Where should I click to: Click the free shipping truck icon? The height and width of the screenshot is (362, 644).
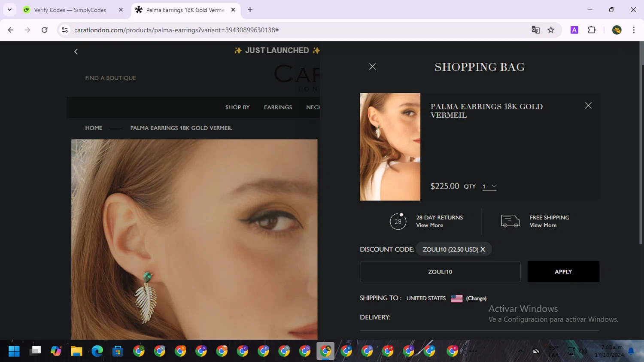tap(510, 221)
